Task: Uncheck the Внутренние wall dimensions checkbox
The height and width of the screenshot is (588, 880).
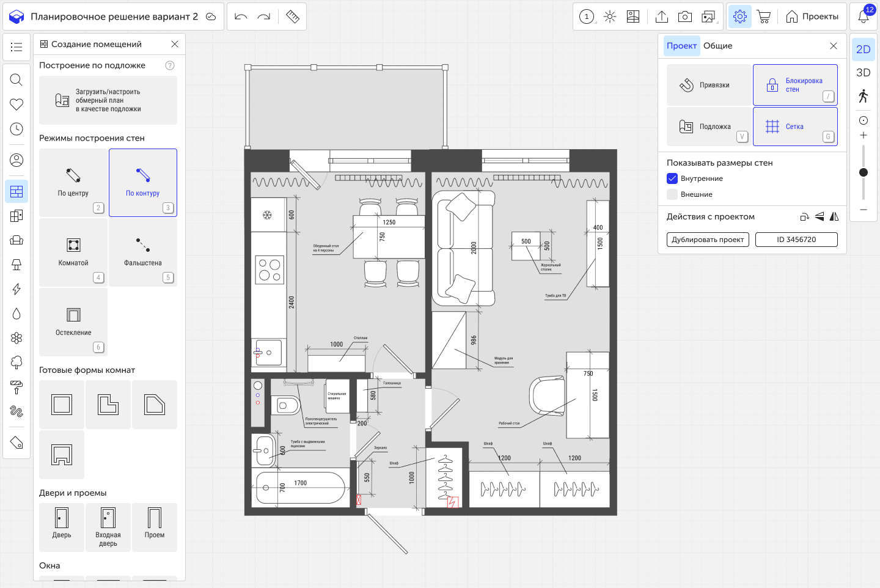Action: (672, 178)
